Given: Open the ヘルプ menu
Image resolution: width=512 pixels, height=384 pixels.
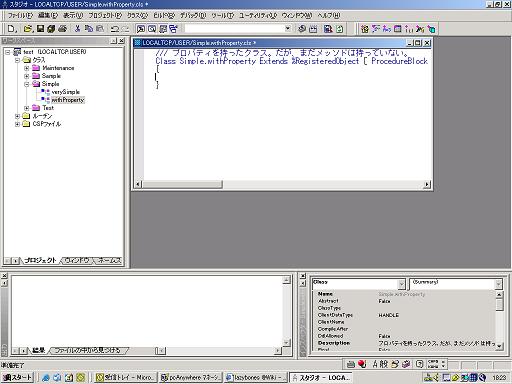Looking at the screenshot, I should pyautogui.click(x=329, y=15).
